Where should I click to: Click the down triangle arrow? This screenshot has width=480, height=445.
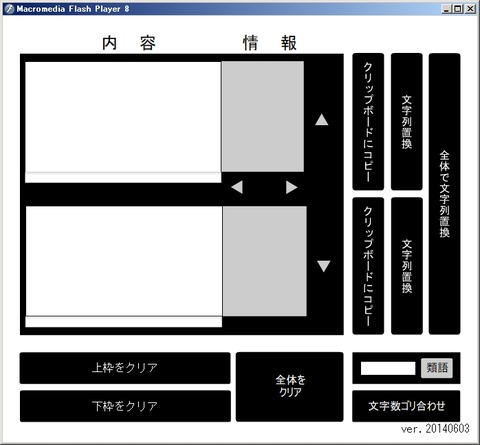(x=324, y=266)
